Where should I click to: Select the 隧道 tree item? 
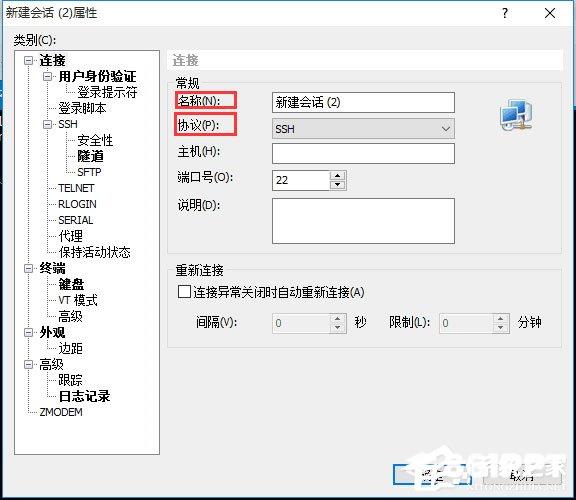(90, 156)
